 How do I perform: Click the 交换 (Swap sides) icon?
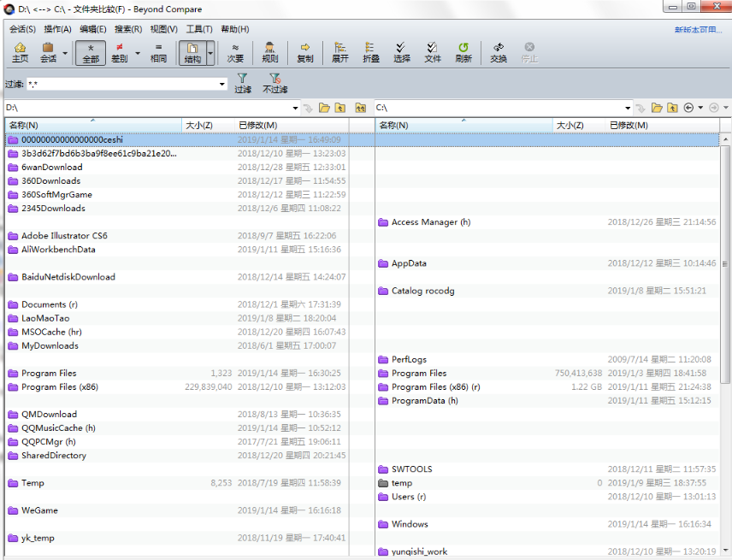[x=499, y=52]
